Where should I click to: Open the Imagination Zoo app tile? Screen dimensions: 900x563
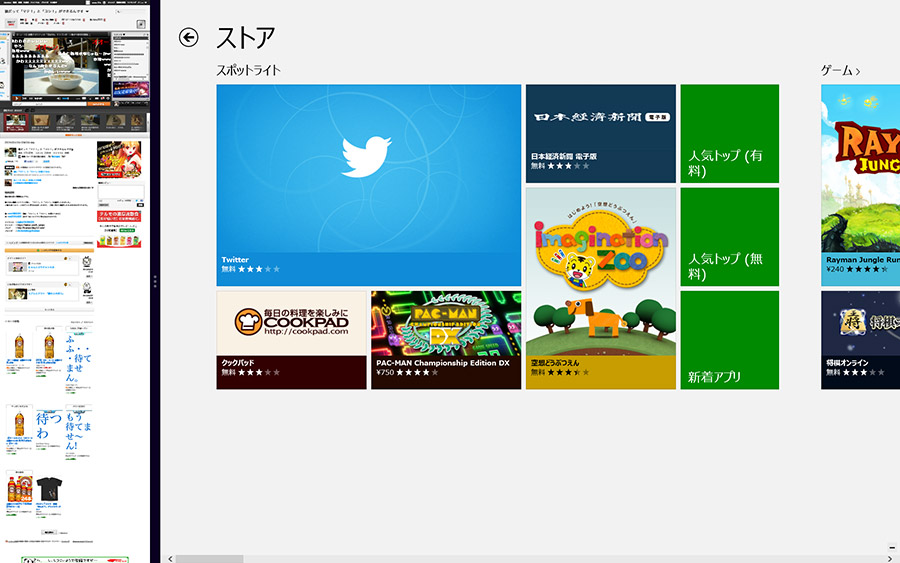point(601,288)
